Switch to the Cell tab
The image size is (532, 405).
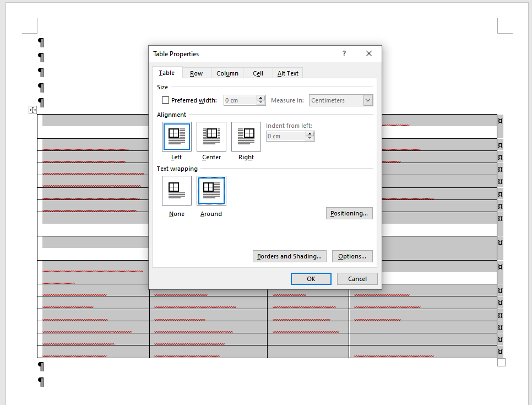pyautogui.click(x=258, y=73)
